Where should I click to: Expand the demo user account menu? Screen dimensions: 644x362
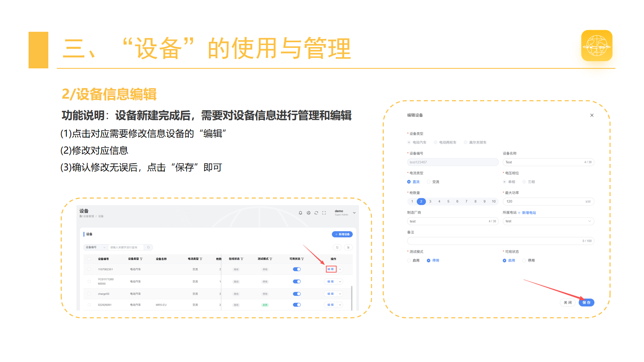[x=354, y=213]
